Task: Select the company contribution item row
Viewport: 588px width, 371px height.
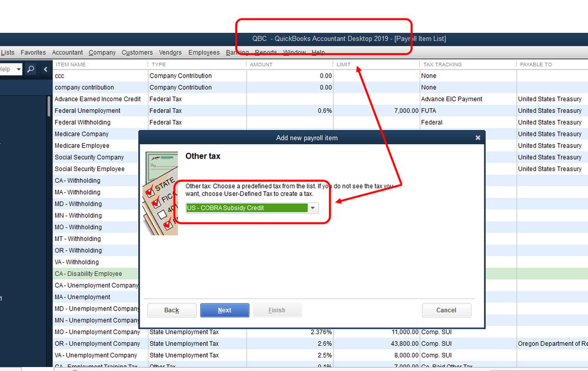Action: pyautogui.click(x=84, y=88)
